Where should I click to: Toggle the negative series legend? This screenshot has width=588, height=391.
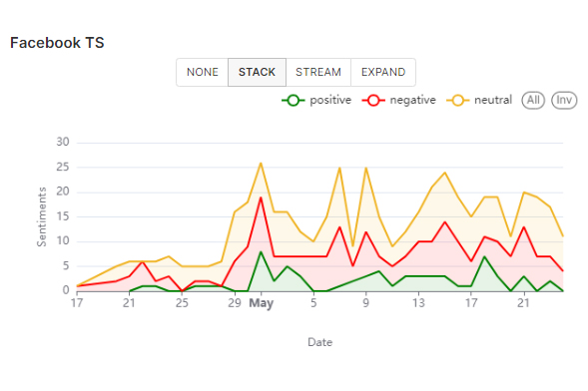click(x=399, y=100)
